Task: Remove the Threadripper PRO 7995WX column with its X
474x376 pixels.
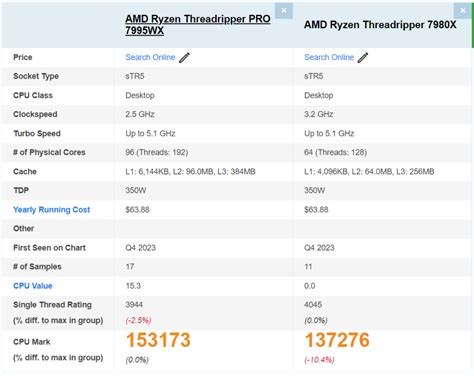Action: pyautogui.click(x=284, y=11)
